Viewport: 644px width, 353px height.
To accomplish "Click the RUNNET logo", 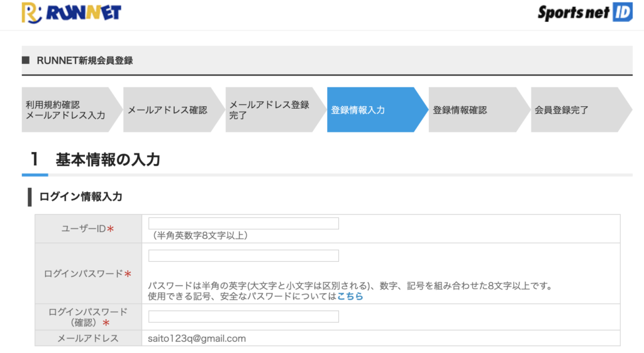I will pyautogui.click(x=72, y=13).
